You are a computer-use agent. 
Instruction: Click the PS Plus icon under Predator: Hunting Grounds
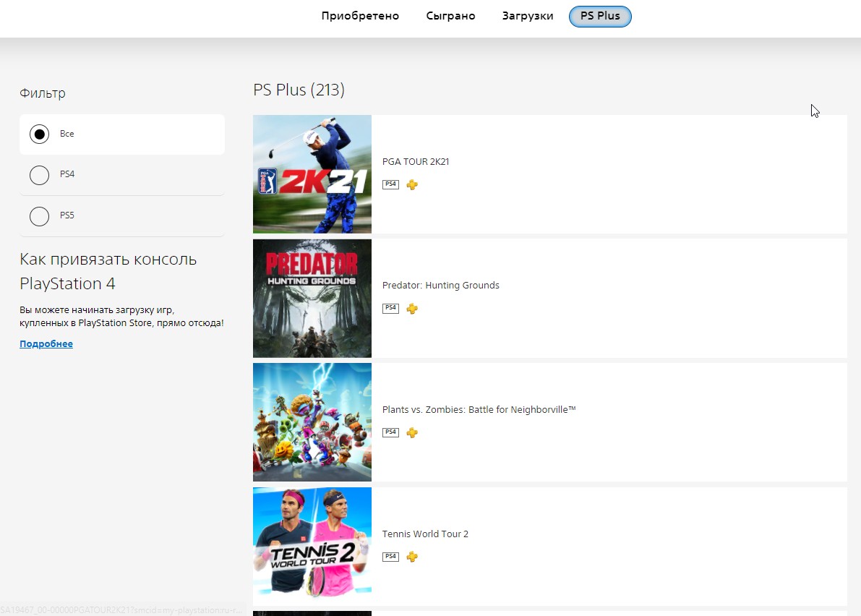pos(412,309)
